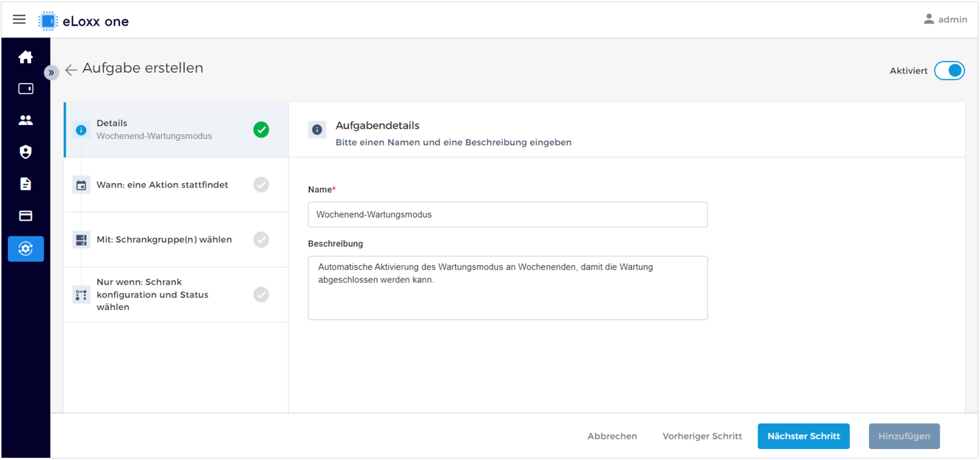Go to Home in the sidebar

point(26,57)
